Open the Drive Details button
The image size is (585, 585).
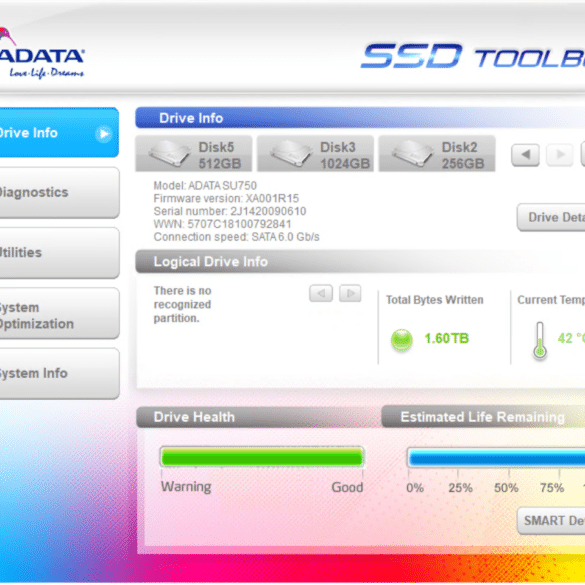[551, 217]
